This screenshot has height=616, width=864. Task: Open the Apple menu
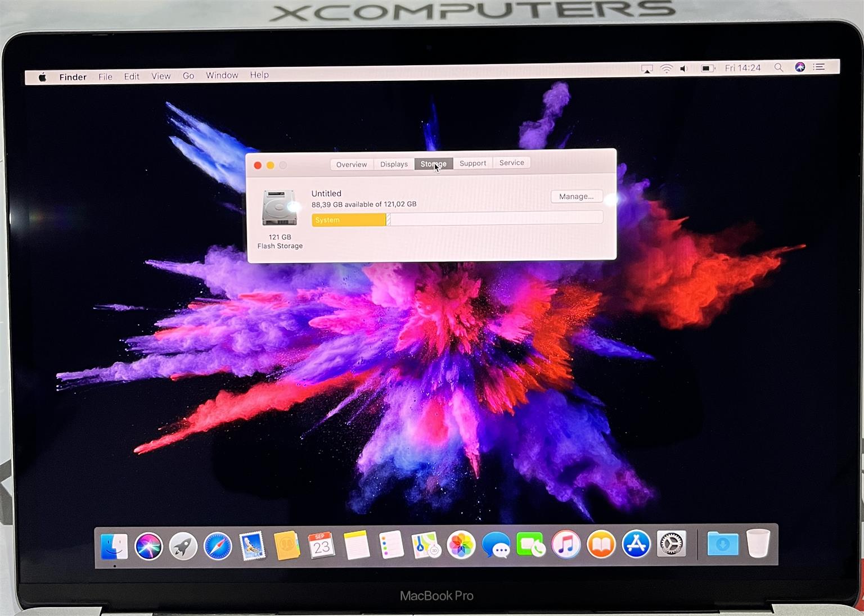[x=42, y=77]
